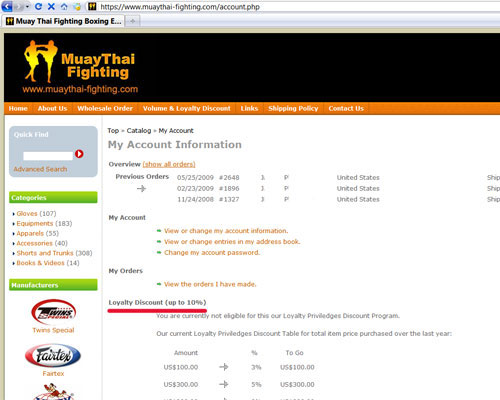Click the Catalog breadcrumb link
Viewport: 500px width, 400px height.
coord(139,131)
